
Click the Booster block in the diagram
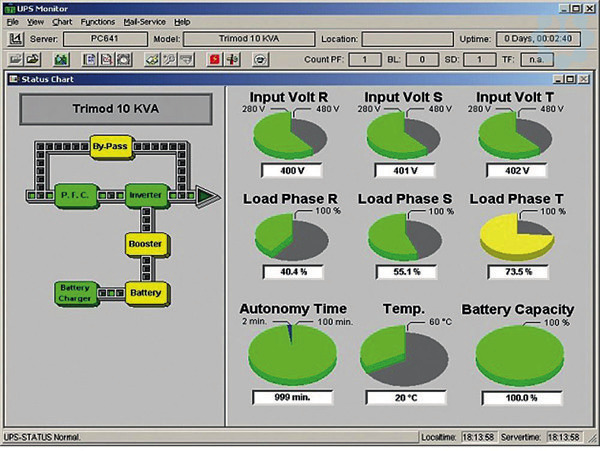pyautogui.click(x=144, y=243)
